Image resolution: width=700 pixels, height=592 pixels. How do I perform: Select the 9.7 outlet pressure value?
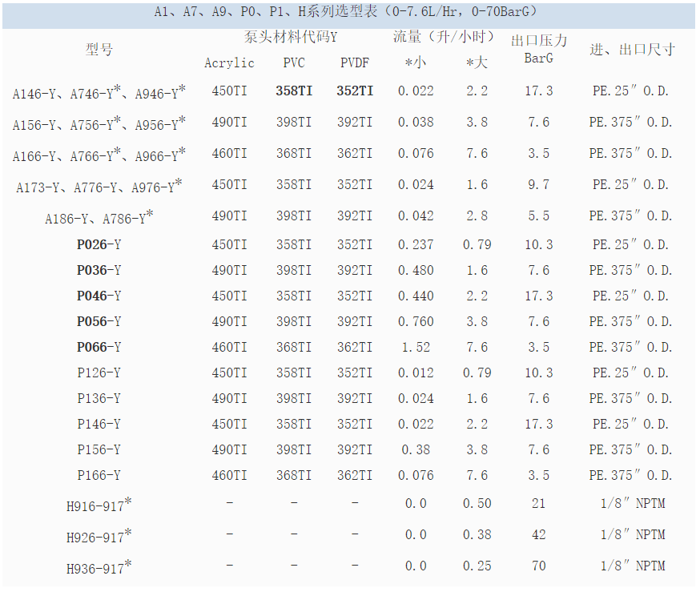coord(538,185)
